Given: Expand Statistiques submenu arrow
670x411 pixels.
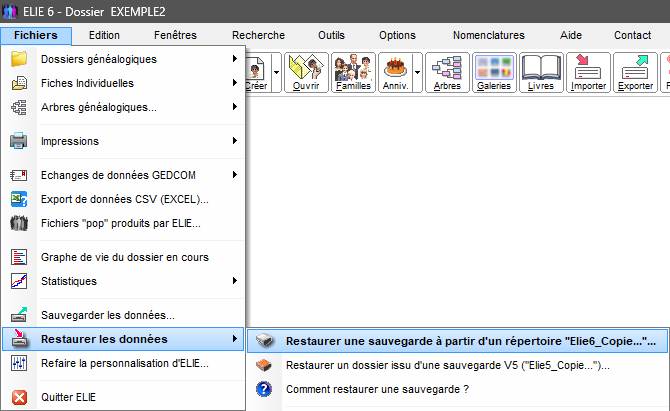Looking at the screenshot, I should [x=235, y=281].
